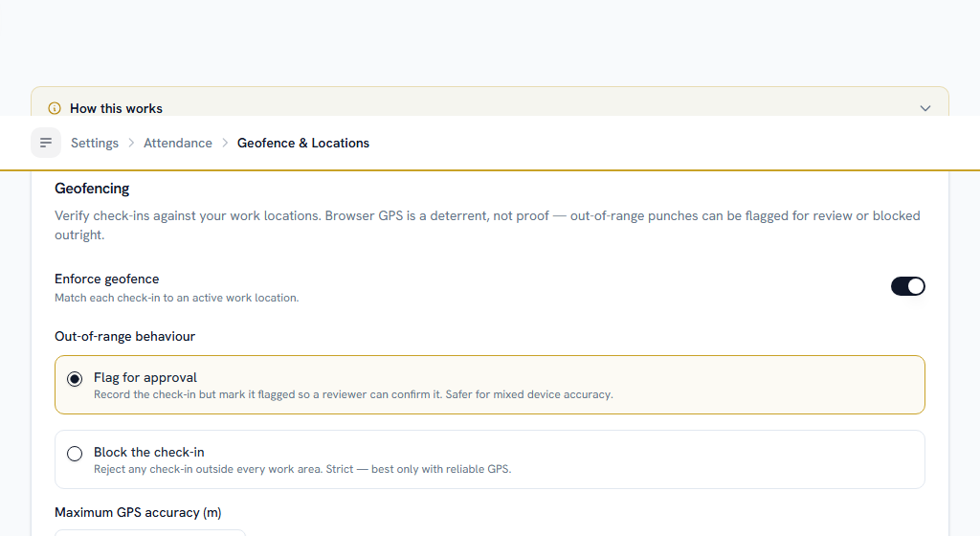Image resolution: width=980 pixels, height=536 pixels.
Task: Toggle the Enforce geofence switch
Action: pos(907,286)
